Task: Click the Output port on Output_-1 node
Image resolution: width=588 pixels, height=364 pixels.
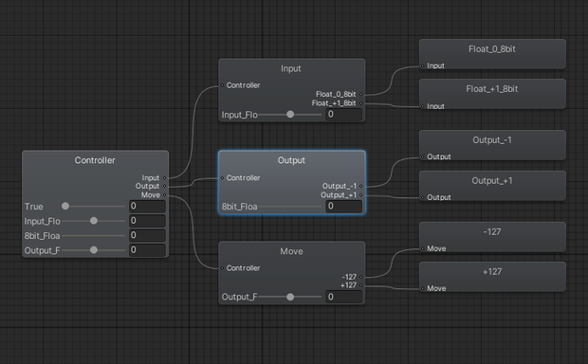Action: 423,156
